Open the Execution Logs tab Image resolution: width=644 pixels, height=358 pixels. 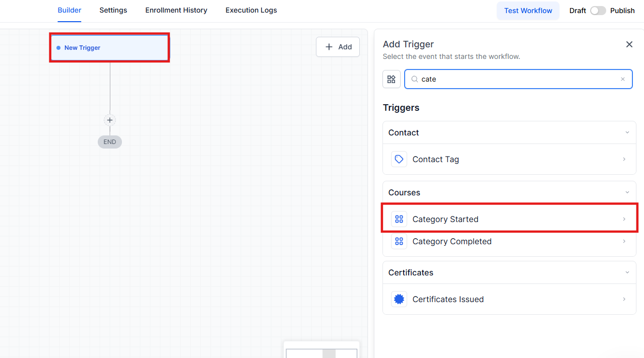(251, 10)
